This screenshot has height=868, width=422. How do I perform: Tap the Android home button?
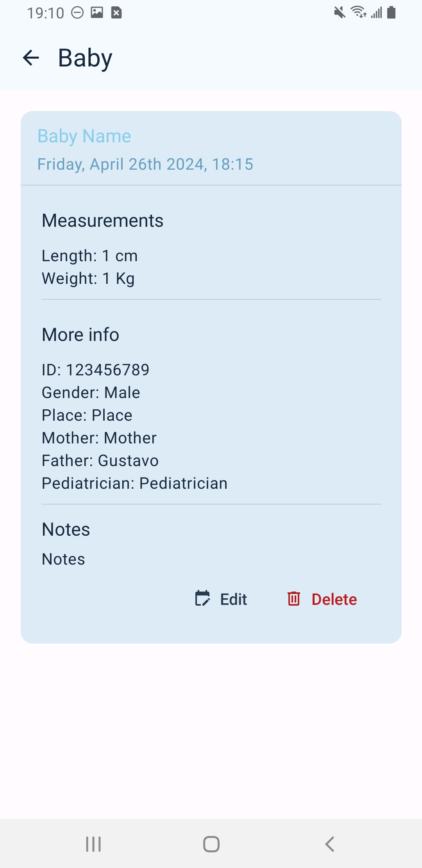pyautogui.click(x=211, y=844)
